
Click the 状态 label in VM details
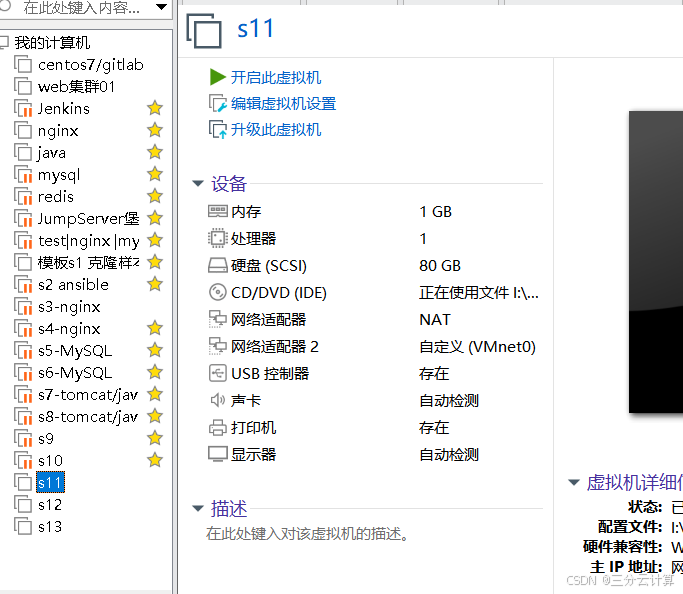[x=645, y=507]
